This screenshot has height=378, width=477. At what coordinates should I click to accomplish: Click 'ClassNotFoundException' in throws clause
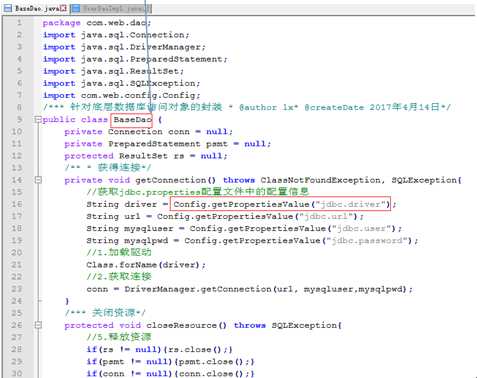pyautogui.click(x=320, y=180)
